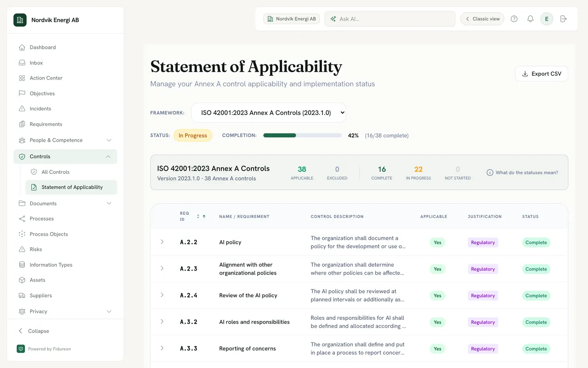The image size is (588, 368).
Task: Sort the table by REQ ID column
Action: click(x=192, y=216)
